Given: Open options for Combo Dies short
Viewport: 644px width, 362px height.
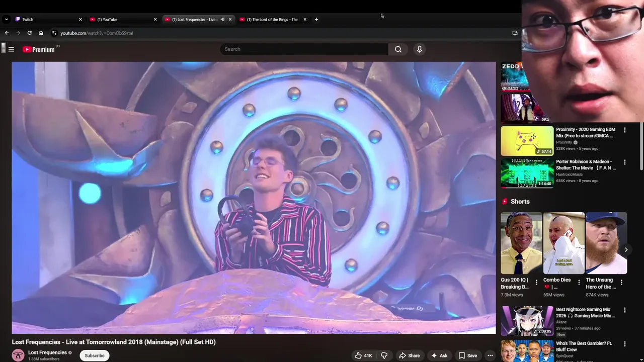Looking at the screenshot, I should pyautogui.click(x=579, y=282).
